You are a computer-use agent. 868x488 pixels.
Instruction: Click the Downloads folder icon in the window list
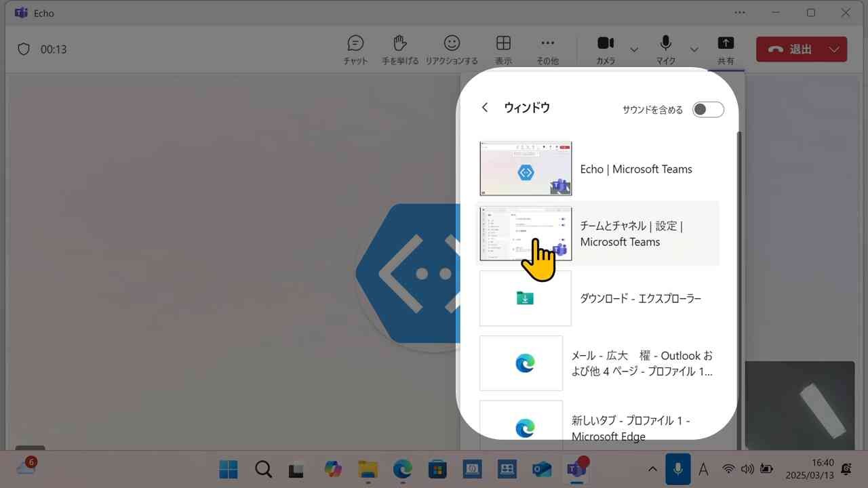point(526,298)
